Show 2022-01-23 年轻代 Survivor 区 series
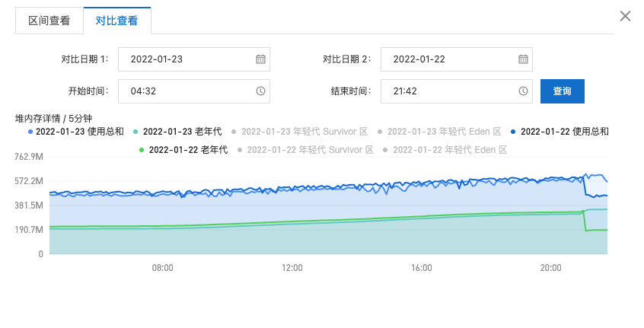Image resolution: width=644 pixels, height=328 pixels. 299,132
